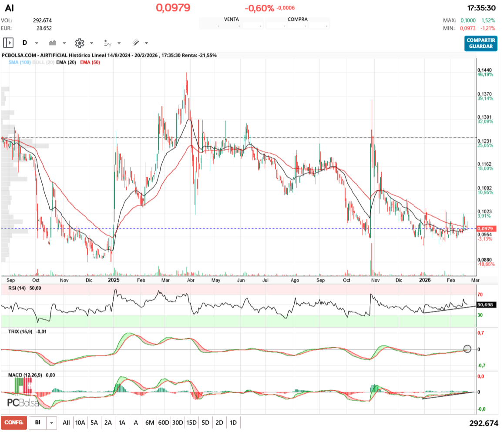Click the PCBolsa logo watermark
Image resolution: width=504 pixels, height=432 pixels.
click(x=23, y=402)
